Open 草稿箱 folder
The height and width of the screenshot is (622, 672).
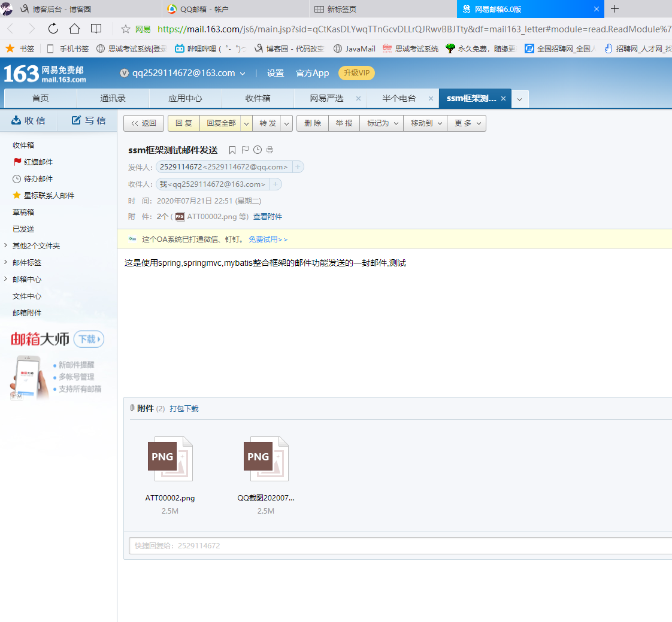[23, 212]
